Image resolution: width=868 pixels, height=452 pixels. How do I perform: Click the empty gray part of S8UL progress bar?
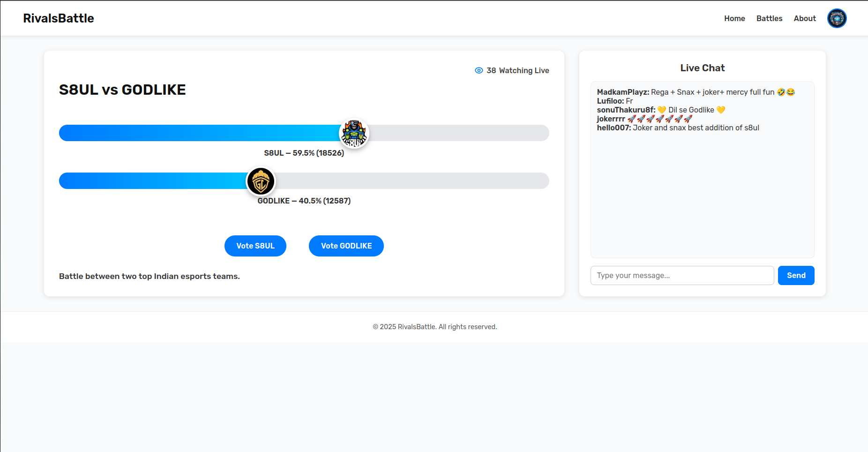459,133
